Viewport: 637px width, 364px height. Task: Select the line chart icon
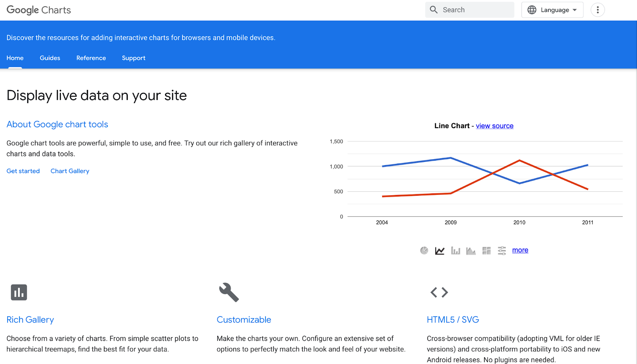point(440,251)
